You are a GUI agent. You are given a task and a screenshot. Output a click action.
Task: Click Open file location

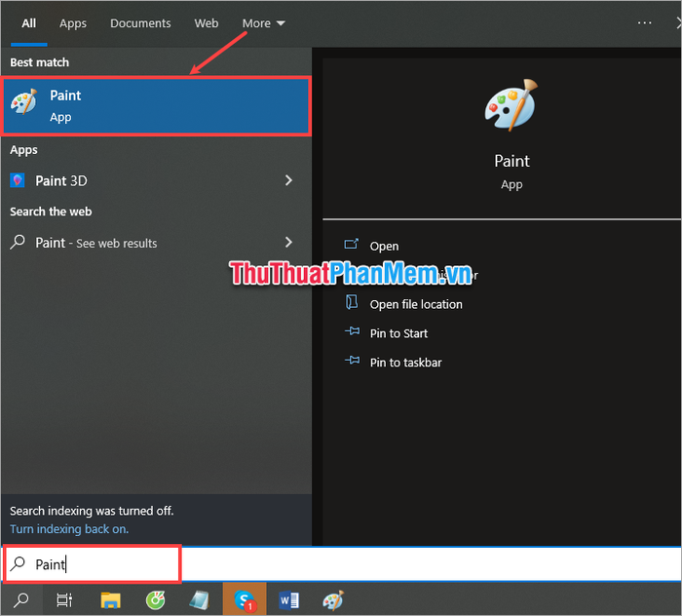tap(416, 304)
